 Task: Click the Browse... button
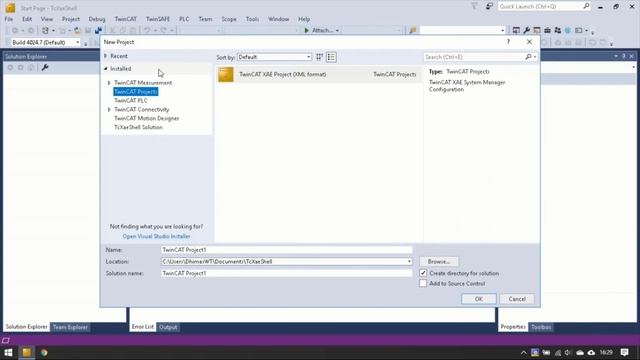click(x=439, y=261)
